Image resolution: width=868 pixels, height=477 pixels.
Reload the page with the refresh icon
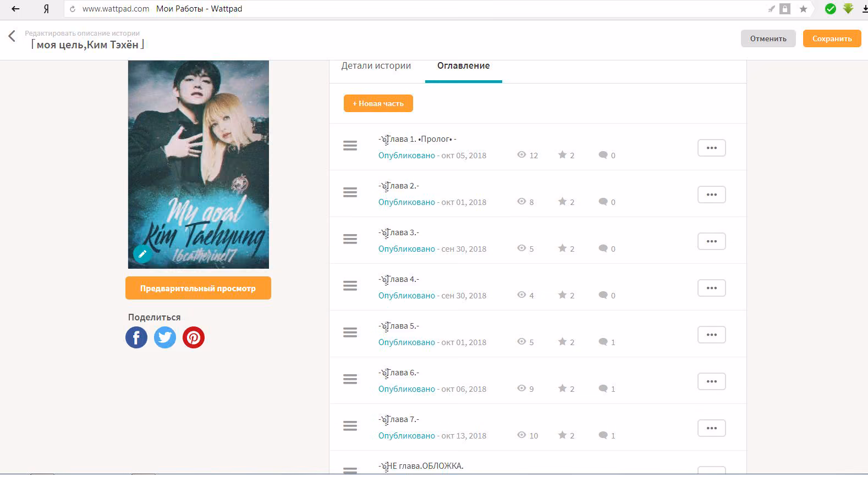(73, 9)
